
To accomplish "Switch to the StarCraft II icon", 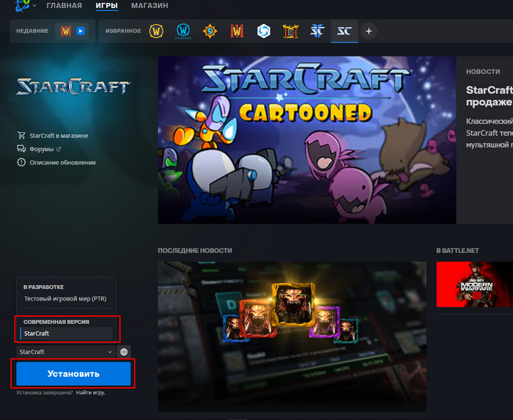I will click(317, 31).
